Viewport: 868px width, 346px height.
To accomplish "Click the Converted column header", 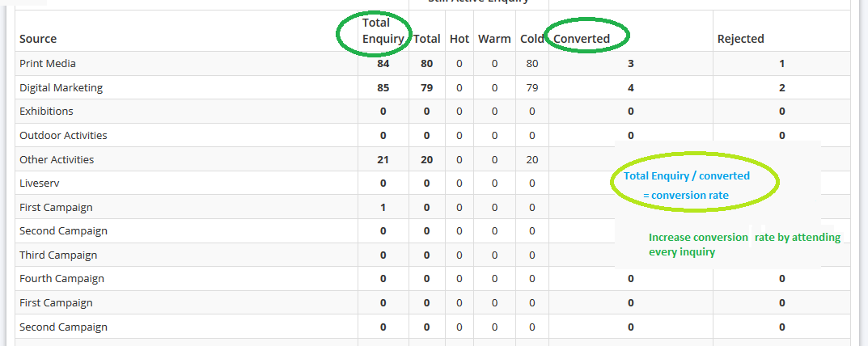I will coord(582,39).
